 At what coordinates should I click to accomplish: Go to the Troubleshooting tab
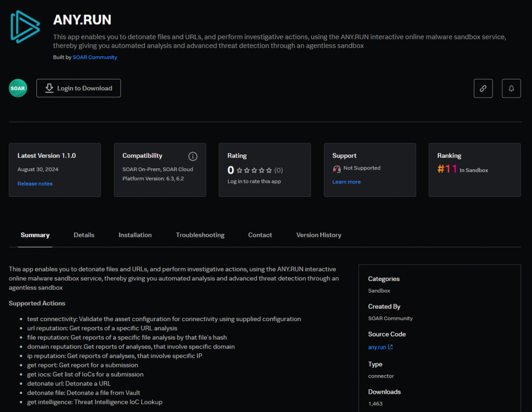[200, 235]
